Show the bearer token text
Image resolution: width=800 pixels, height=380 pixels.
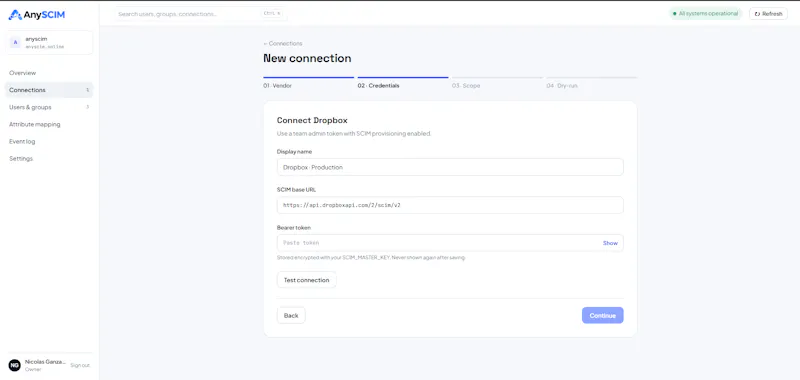pyautogui.click(x=610, y=243)
